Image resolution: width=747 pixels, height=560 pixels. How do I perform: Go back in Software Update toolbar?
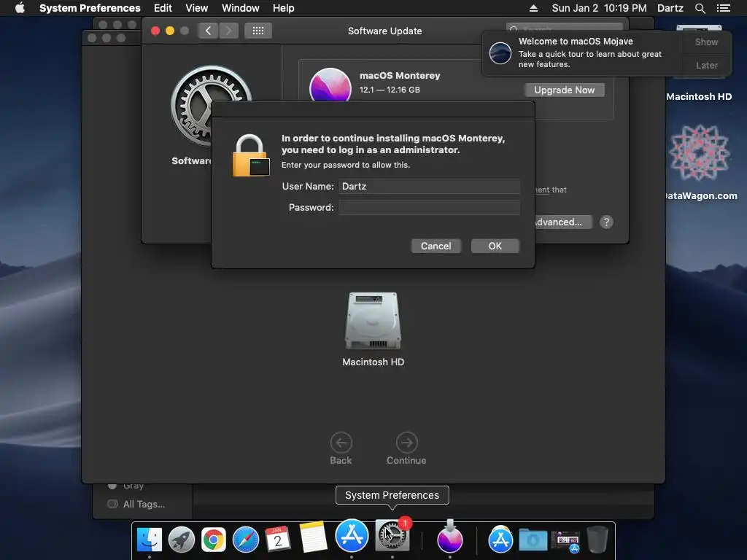(208, 31)
